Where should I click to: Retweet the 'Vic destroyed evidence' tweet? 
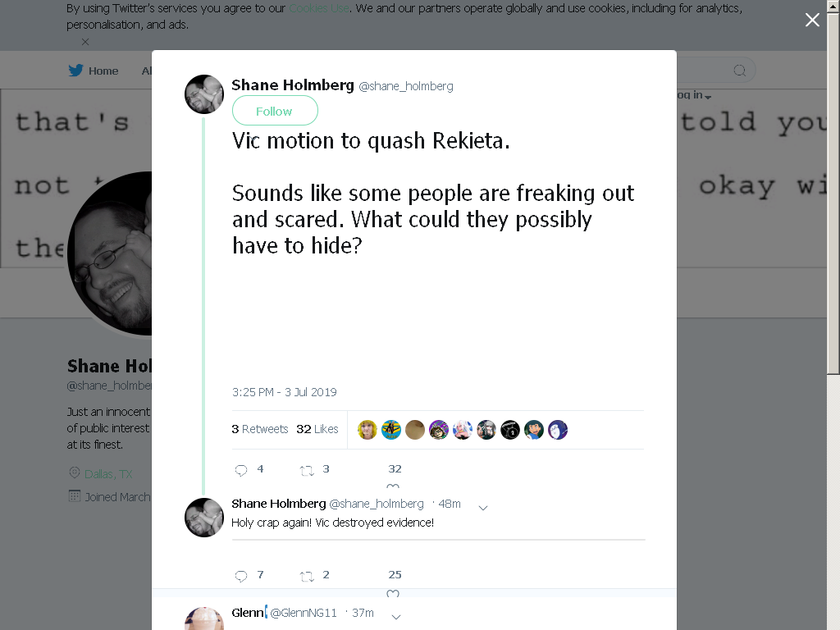307,577
